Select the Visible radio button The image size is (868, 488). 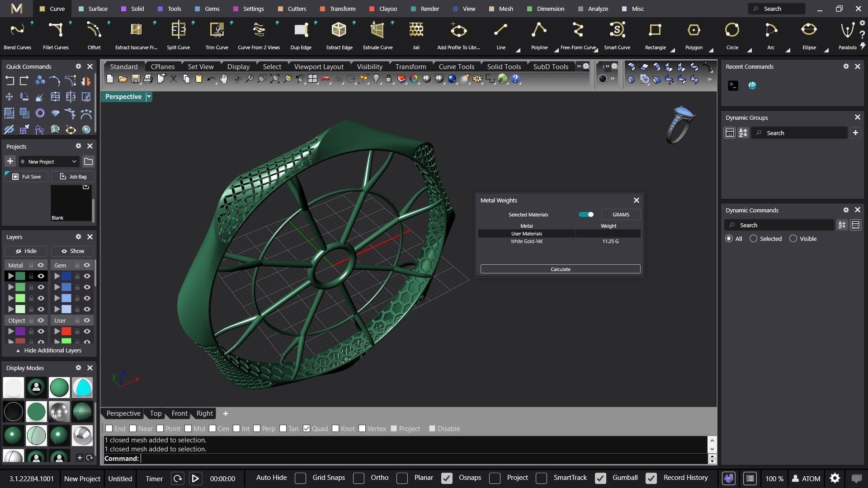point(793,239)
